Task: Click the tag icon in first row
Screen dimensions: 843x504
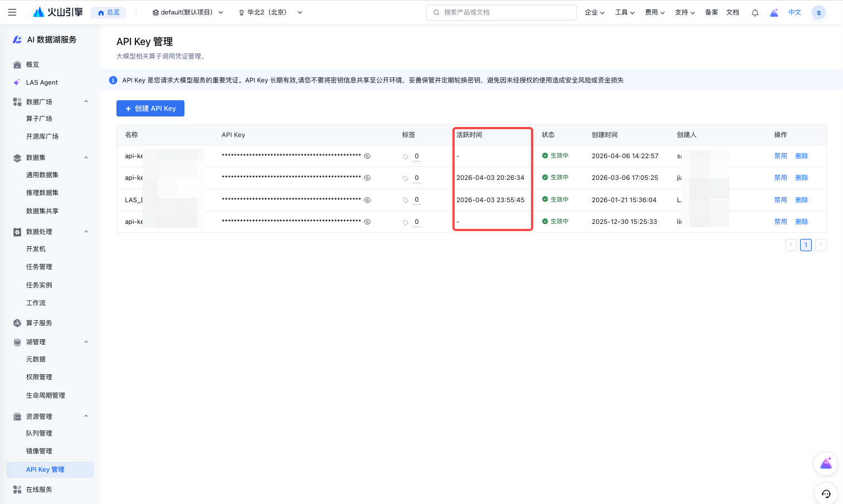Action: click(406, 156)
